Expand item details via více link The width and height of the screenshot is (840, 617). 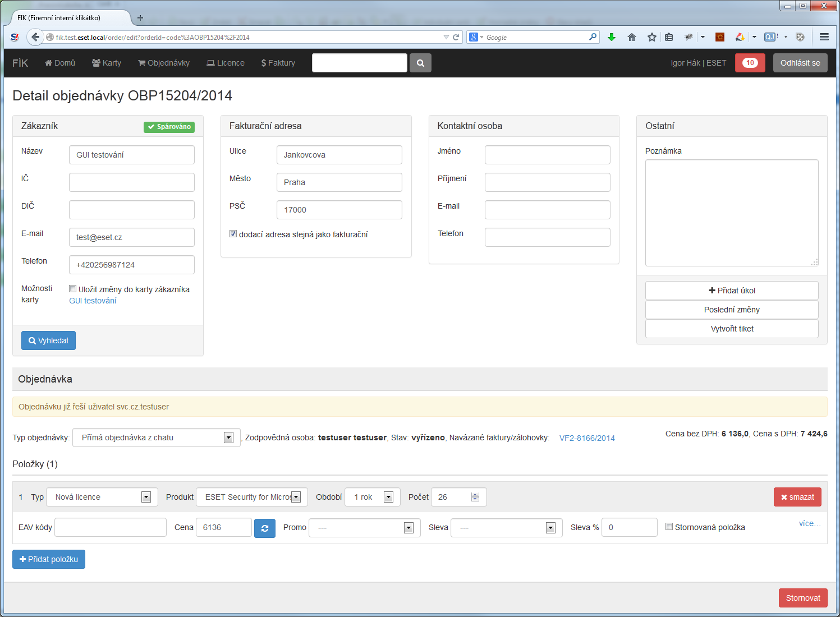pos(810,523)
